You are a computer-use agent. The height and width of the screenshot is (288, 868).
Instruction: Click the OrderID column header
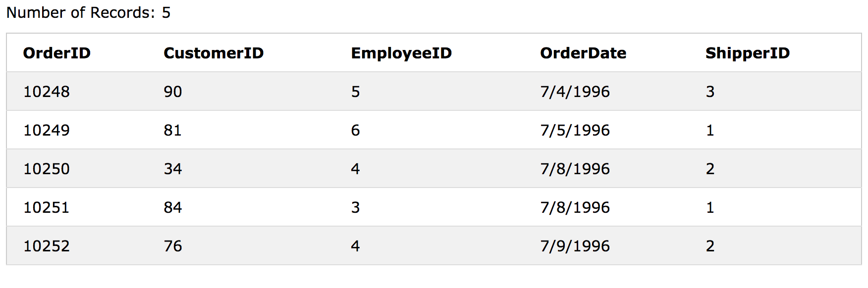click(57, 53)
